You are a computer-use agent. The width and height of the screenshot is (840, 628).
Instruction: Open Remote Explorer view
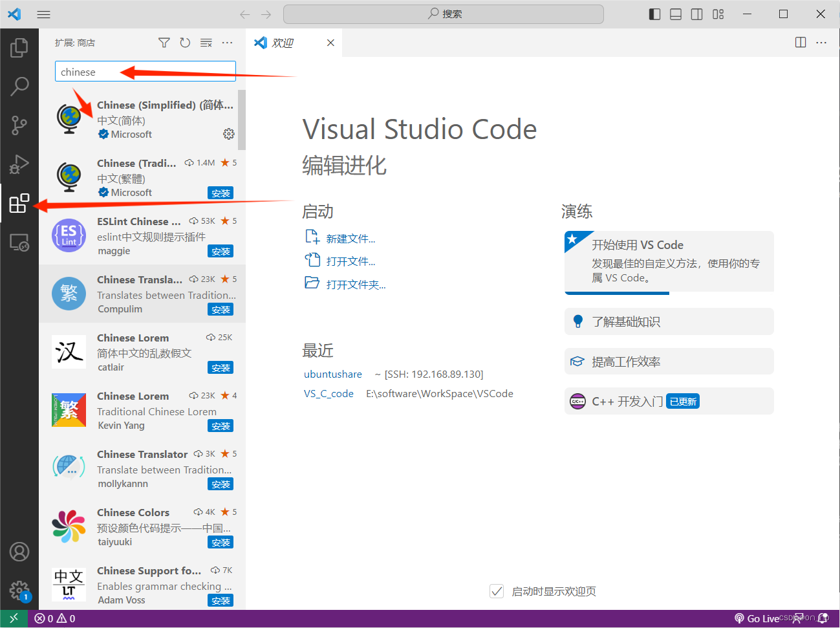coord(19,243)
